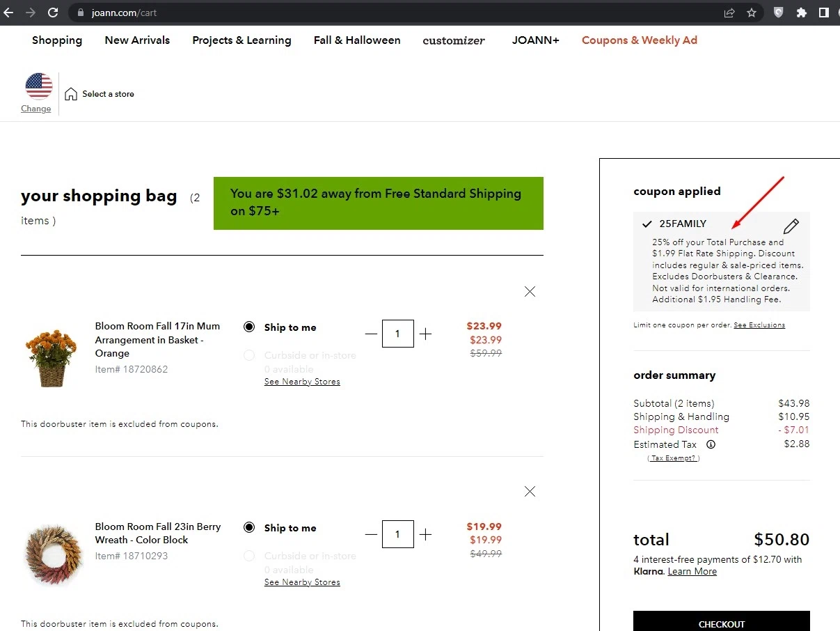Open the shield extension icon
This screenshot has width=840, height=631.
click(779, 13)
